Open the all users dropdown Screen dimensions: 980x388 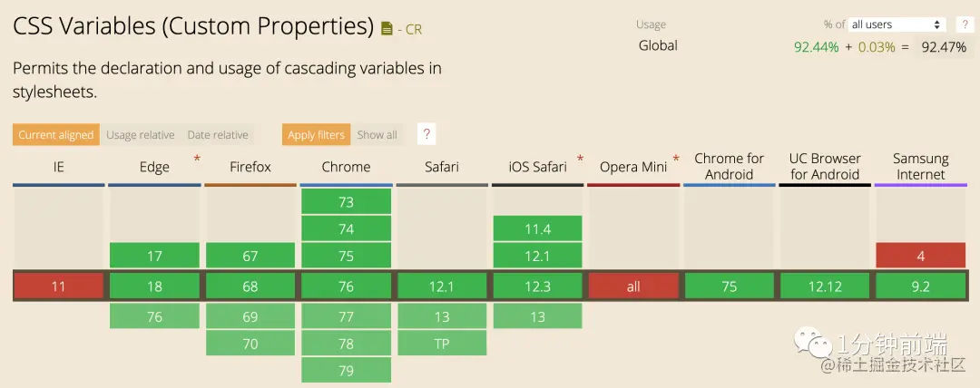(x=897, y=24)
